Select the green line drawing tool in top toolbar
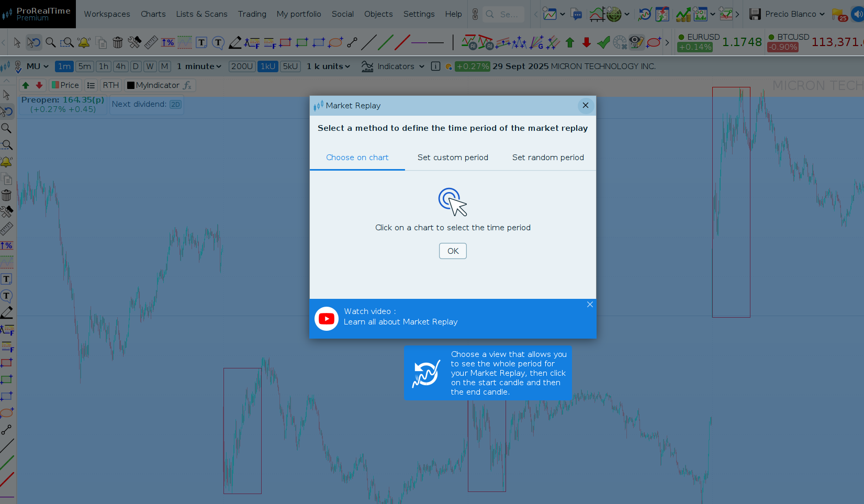Image resolution: width=864 pixels, height=504 pixels. [x=386, y=42]
